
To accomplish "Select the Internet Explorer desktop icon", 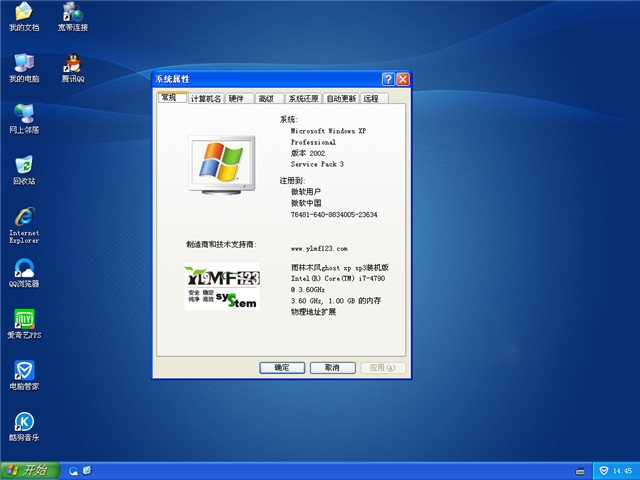I will pyautogui.click(x=24, y=225).
